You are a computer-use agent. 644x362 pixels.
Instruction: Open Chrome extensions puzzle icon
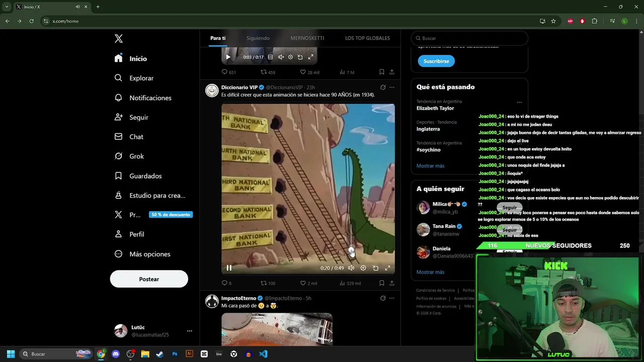[x=595, y=21]
